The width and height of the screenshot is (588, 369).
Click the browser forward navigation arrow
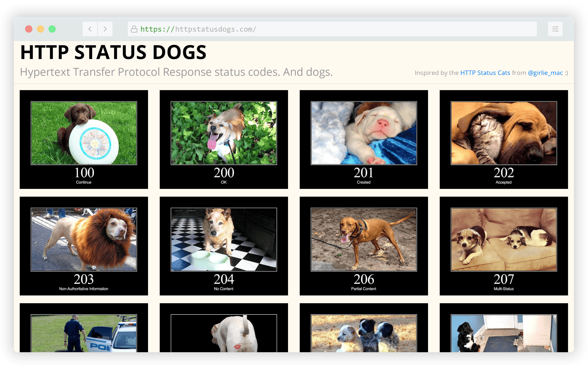pyautogui.click(x=105, y=29)
